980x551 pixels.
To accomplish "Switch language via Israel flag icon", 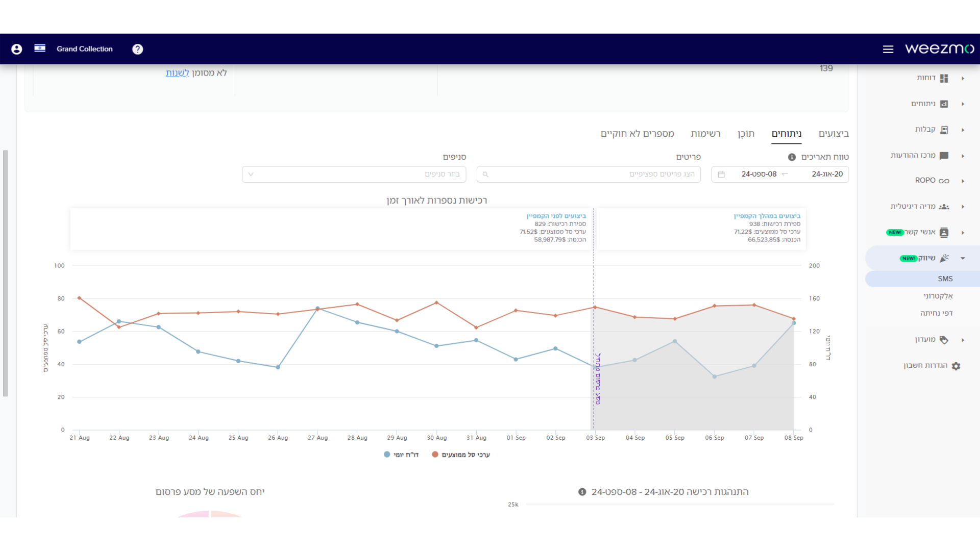I will coord(40,48).
